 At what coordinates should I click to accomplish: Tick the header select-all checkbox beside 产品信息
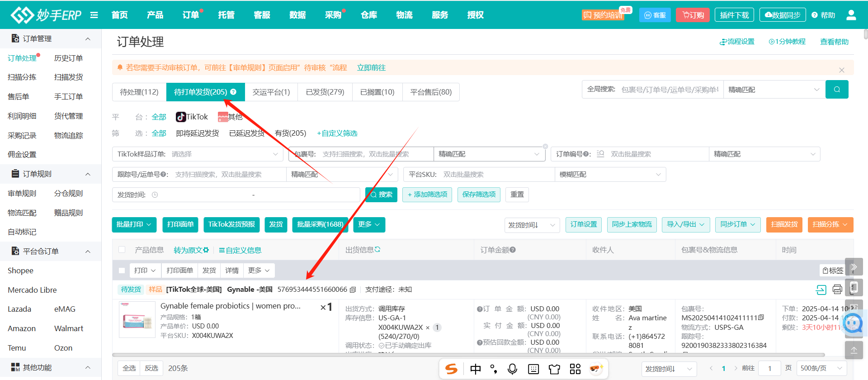pyautogui.click(x=122, y=250)
